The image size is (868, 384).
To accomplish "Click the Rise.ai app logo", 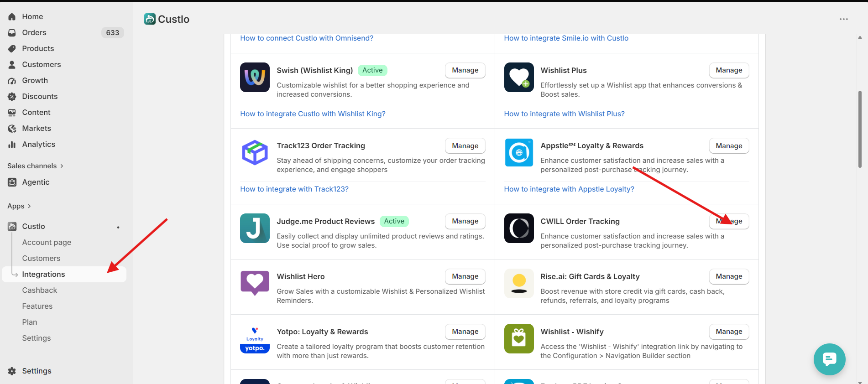I will (519, 284).
